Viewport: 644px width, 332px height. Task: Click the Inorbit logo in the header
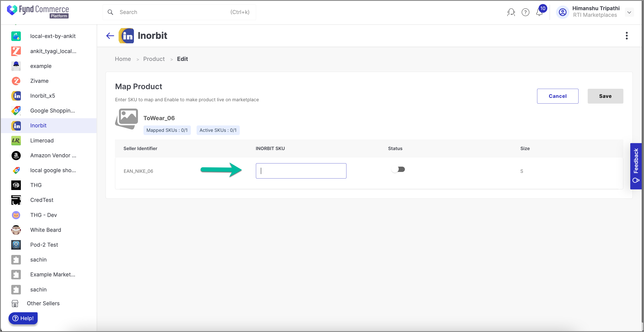click(126, 36)
